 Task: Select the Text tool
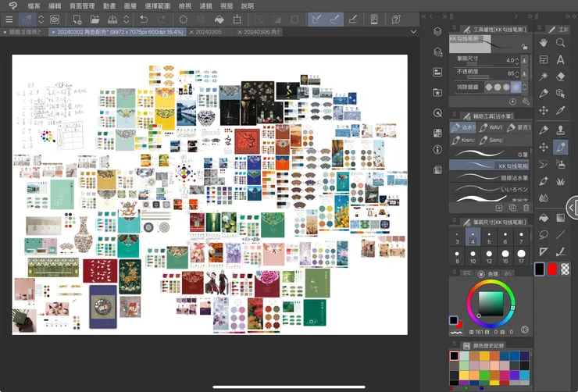561,59
